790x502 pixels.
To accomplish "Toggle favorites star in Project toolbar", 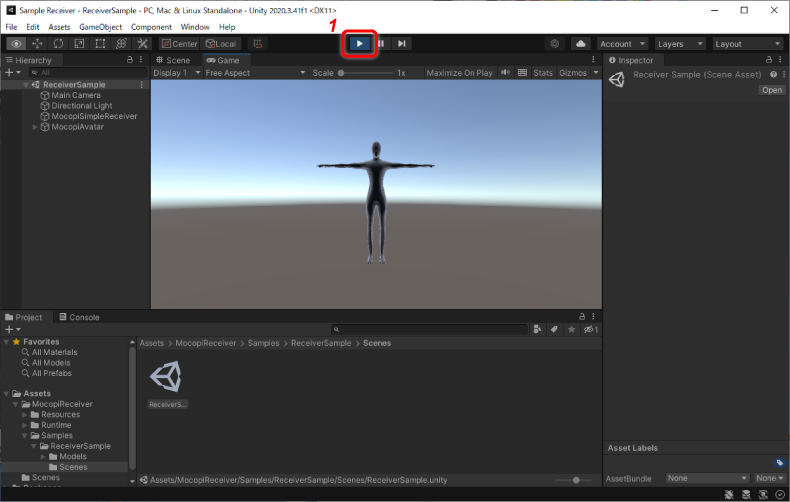I will [571, 329].
